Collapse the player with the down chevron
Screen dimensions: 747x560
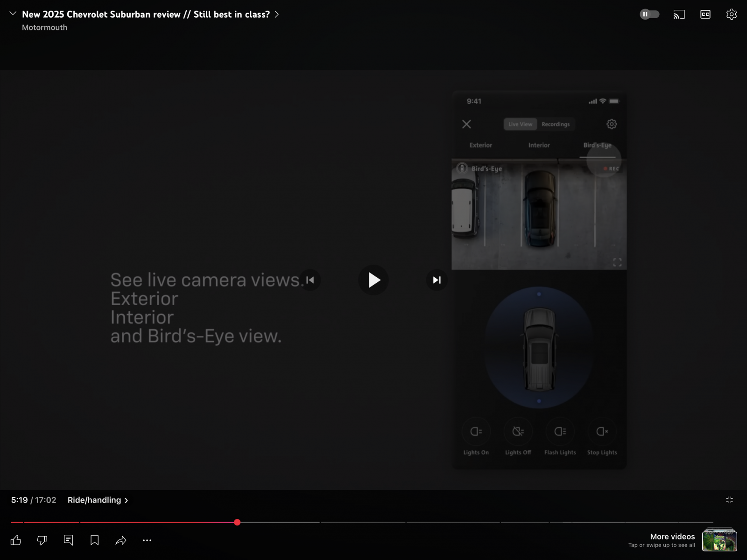[13, 14]
